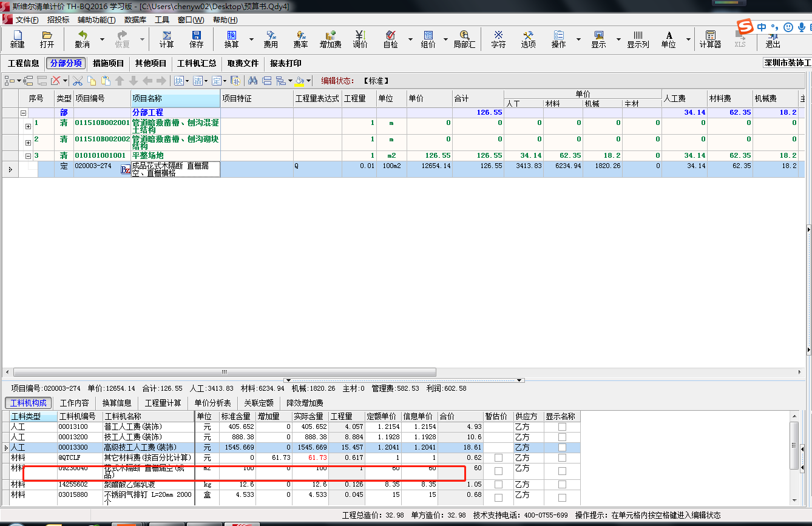This screenshot has height=526, width=812.
Task: Open the 招投标 menu
Action: click(58, 20)
